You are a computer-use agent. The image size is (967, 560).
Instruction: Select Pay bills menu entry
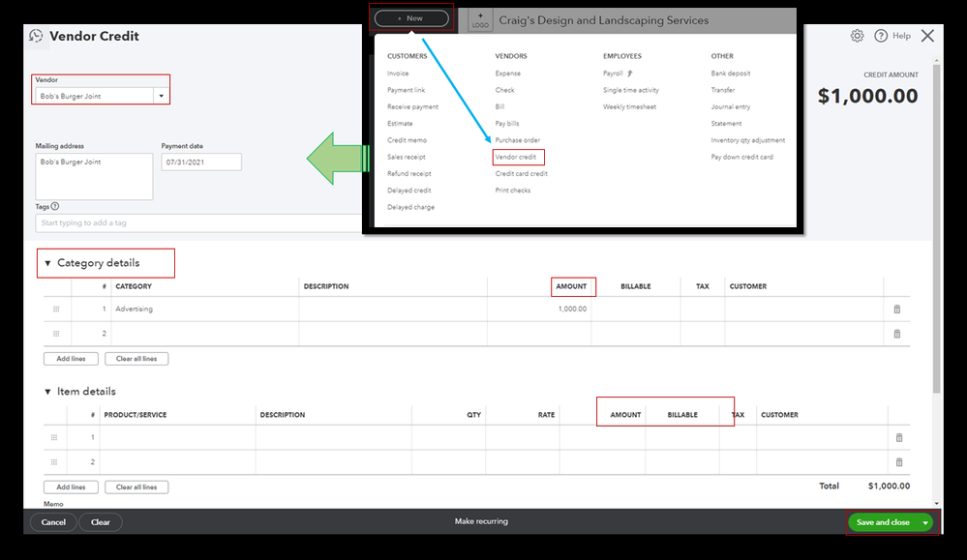(x=507, y=123)
